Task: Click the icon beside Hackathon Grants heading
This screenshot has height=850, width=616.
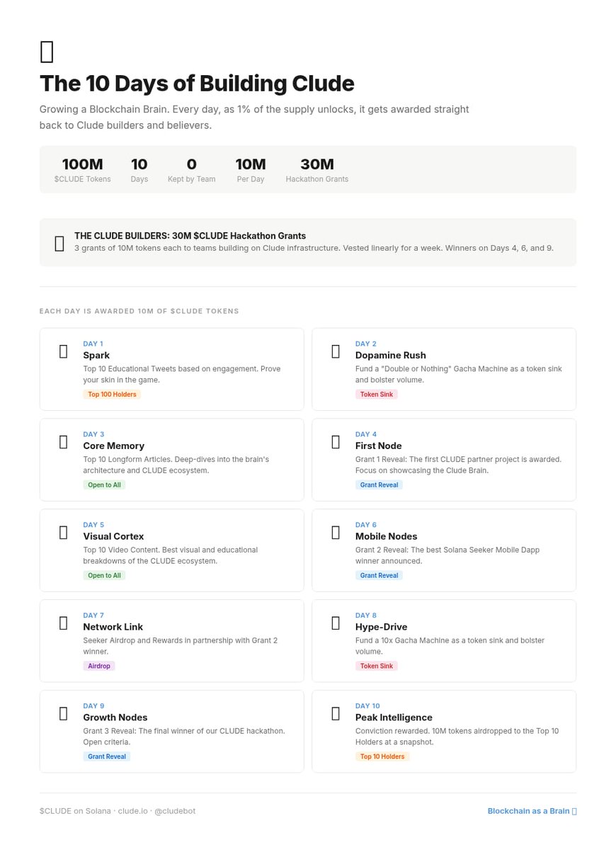Action: tap(59, 244)
